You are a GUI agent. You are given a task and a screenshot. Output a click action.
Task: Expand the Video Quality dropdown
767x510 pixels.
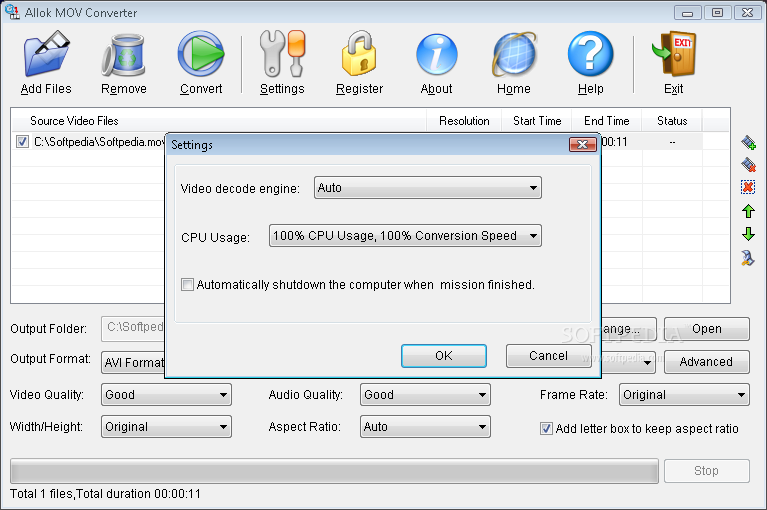tap(166, 395)
